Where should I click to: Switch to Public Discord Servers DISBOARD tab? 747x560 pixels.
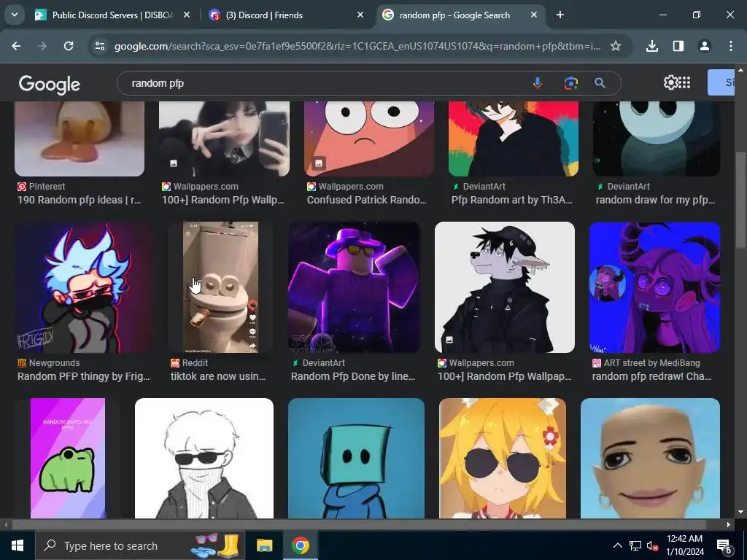tap(113, 15)
